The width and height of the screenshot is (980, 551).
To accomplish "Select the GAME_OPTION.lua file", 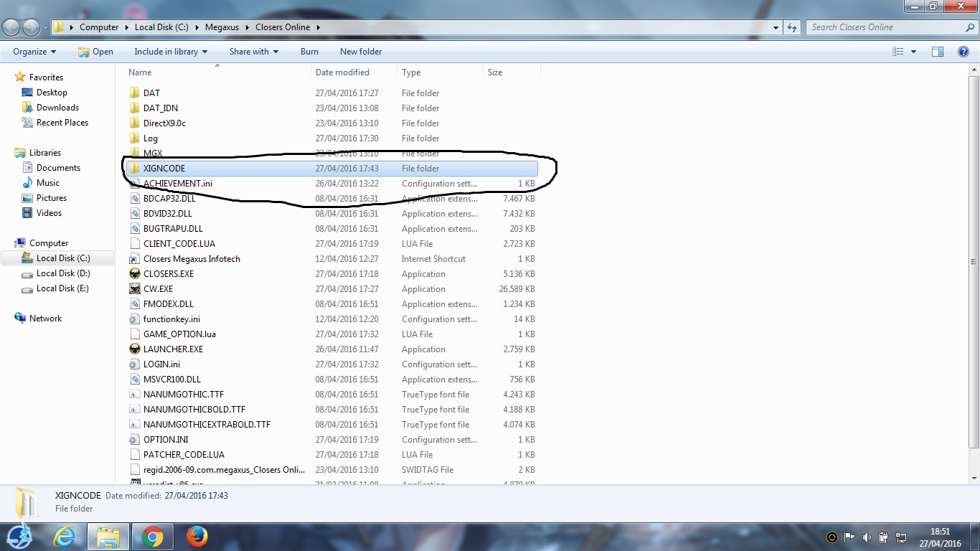I will [332, 334].
